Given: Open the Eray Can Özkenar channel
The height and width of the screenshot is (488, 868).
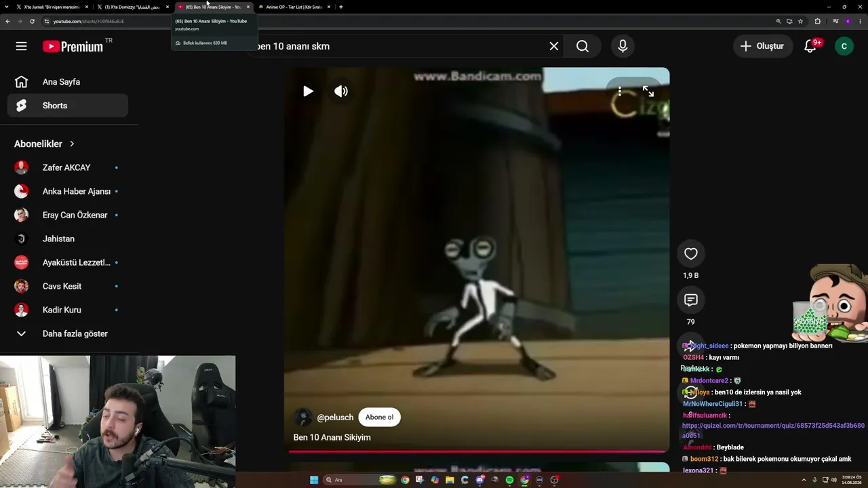Looking at the screenshot, I should coord(67,215).
